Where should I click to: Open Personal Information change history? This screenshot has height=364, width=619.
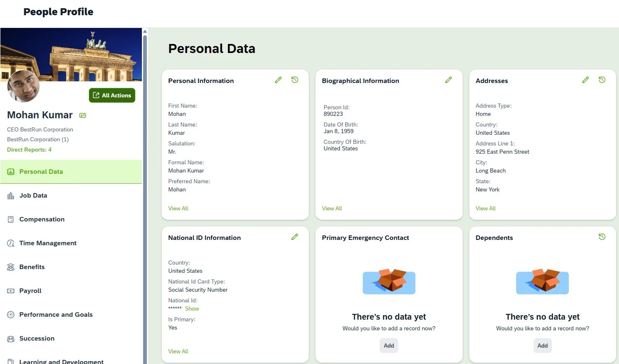(295, 80)
